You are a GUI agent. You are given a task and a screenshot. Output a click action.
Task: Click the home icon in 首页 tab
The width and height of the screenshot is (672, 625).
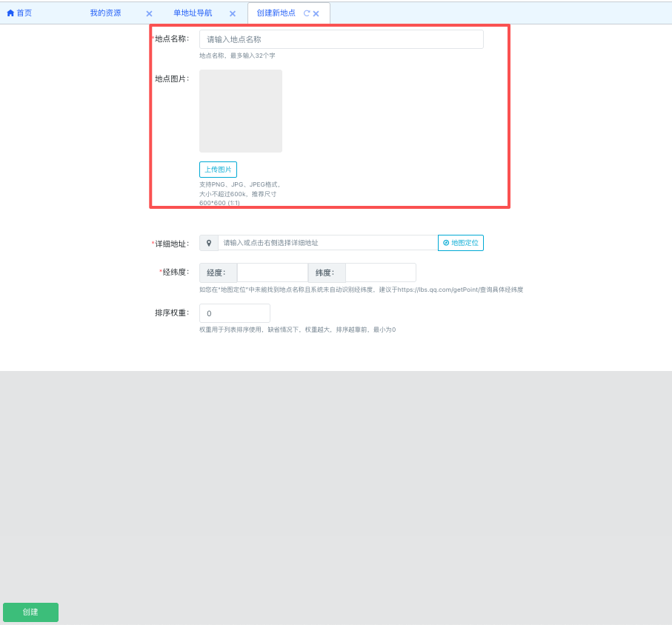[x=10, y=13]
